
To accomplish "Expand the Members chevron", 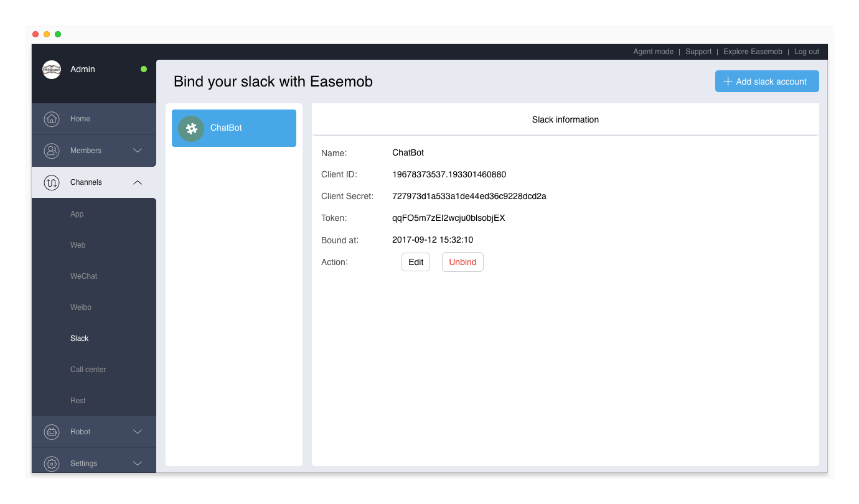I will [x=138, y=151].
